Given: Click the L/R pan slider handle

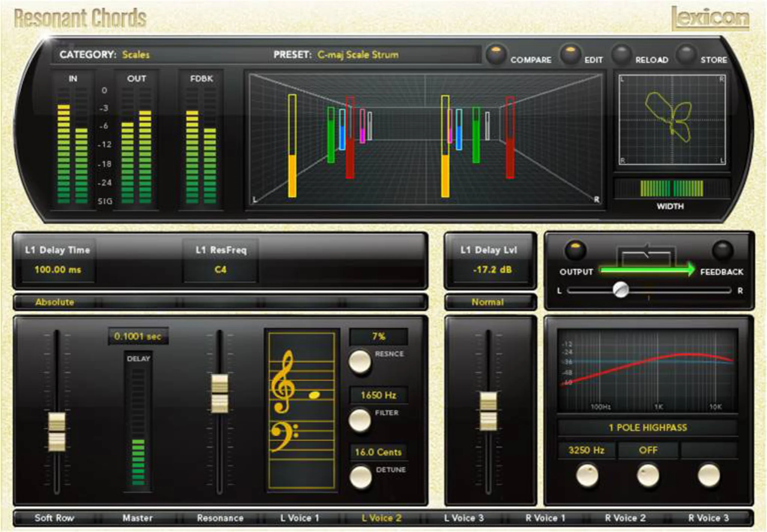Looking at the screenshot, I should click(x=621, y=290).
